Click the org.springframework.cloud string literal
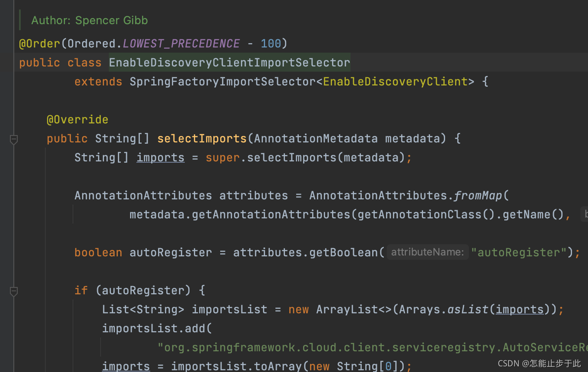The image size is (588, 372). pos(373,347)
